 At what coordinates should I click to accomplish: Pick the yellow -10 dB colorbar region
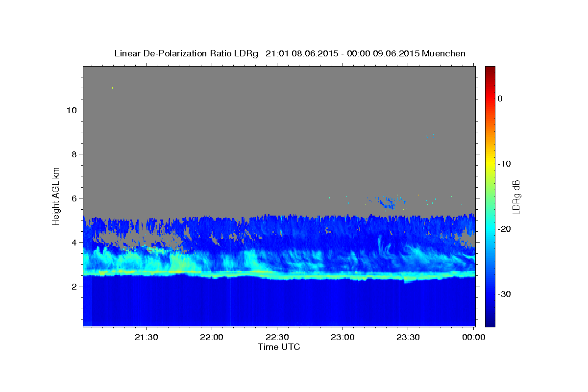pos(490,164)
